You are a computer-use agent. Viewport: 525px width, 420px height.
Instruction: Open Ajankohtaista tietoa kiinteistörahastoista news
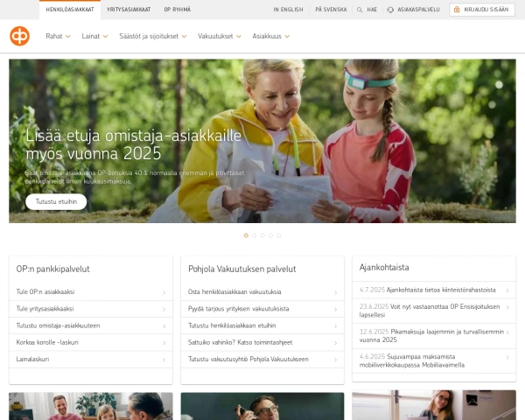point(441,290)
